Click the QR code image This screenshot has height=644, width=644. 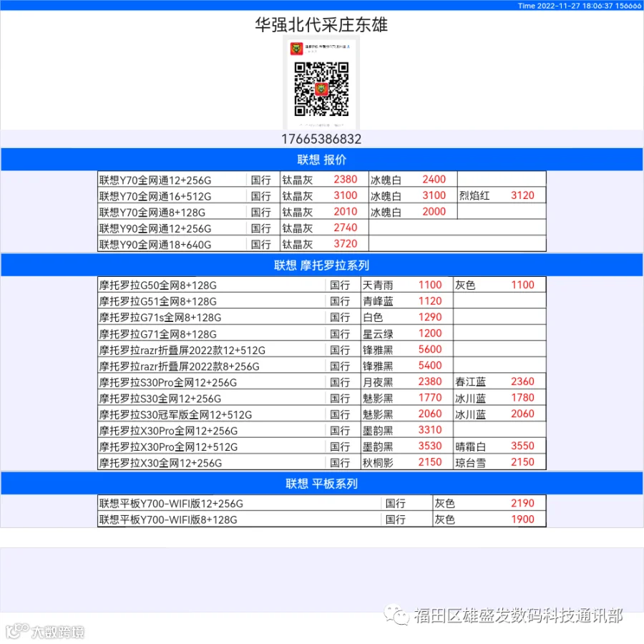click(x=321, y=89)
